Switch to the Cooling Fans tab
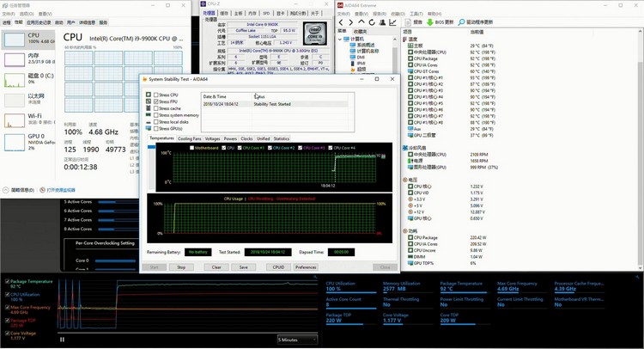 tap(190, 138)
